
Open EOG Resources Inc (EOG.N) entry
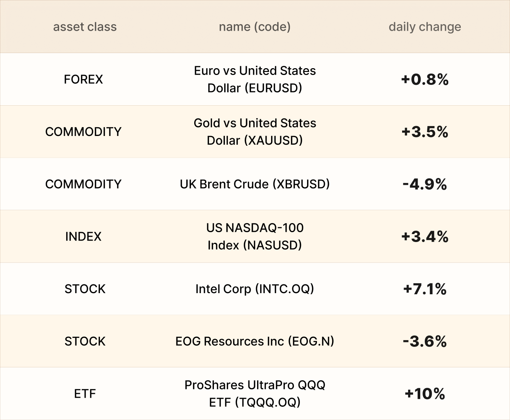tap(254, 341)
